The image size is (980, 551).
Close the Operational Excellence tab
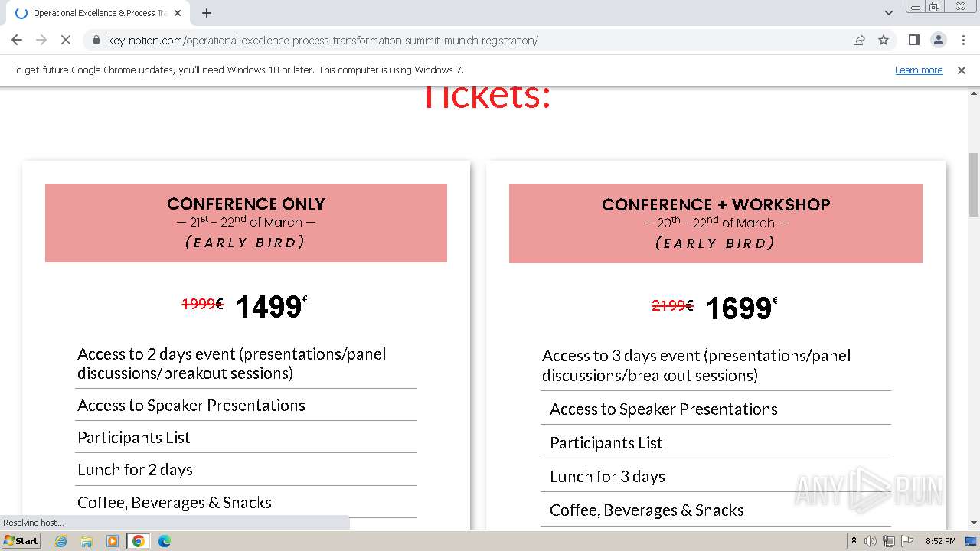click(178, 13)
